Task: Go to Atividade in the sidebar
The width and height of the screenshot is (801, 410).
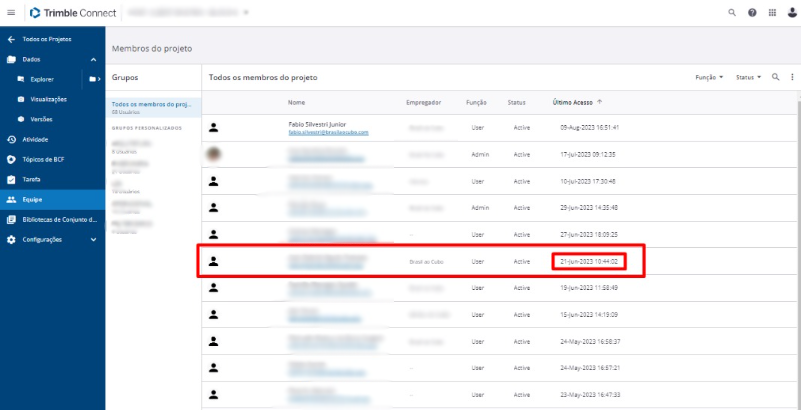Action: [x=35, y=139]
